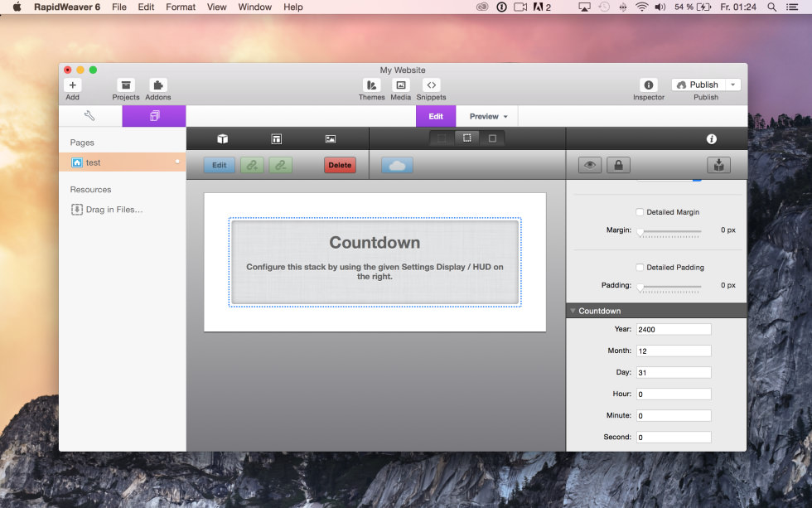Open the View menu

(216, 7)
